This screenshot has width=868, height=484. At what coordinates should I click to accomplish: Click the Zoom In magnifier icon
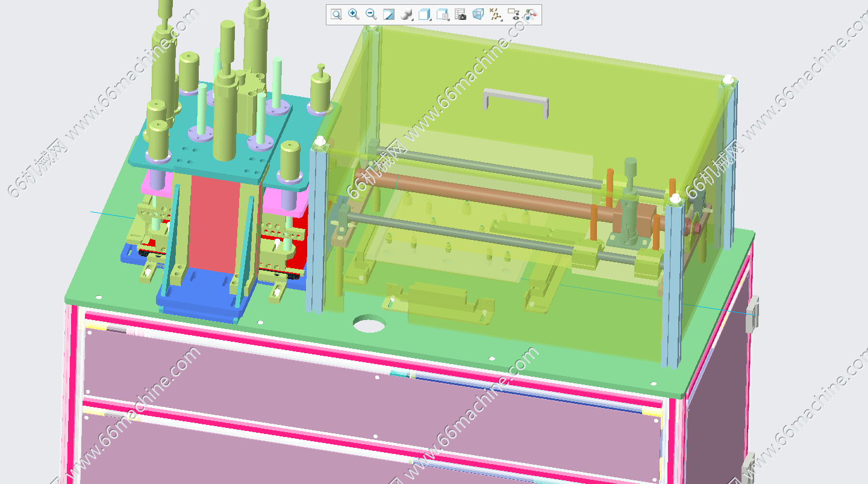[x=354, y=14]
